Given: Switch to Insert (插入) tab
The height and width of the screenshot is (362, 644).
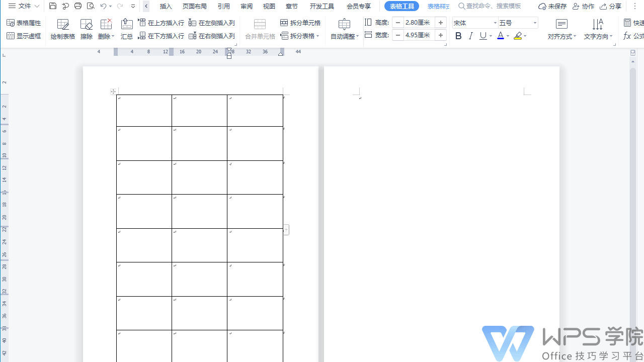Looking at the screenshot, I should [x=166, y=7].
